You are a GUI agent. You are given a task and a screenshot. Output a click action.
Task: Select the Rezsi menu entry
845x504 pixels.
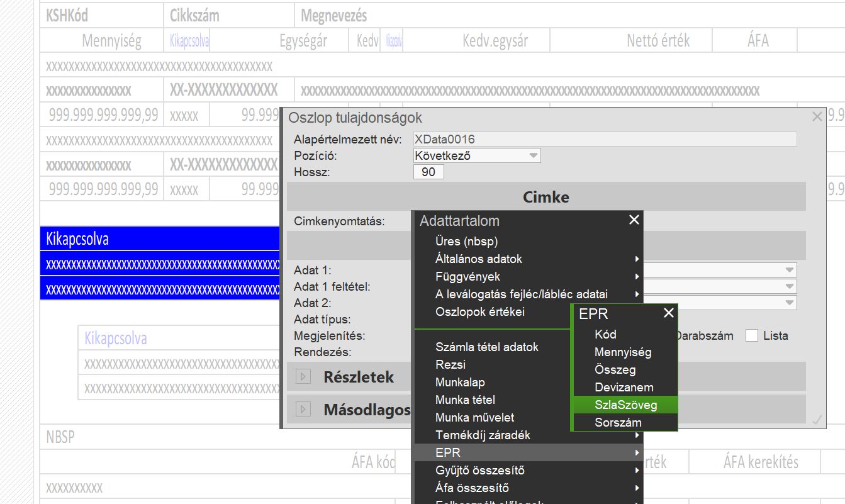pos(493,364)
